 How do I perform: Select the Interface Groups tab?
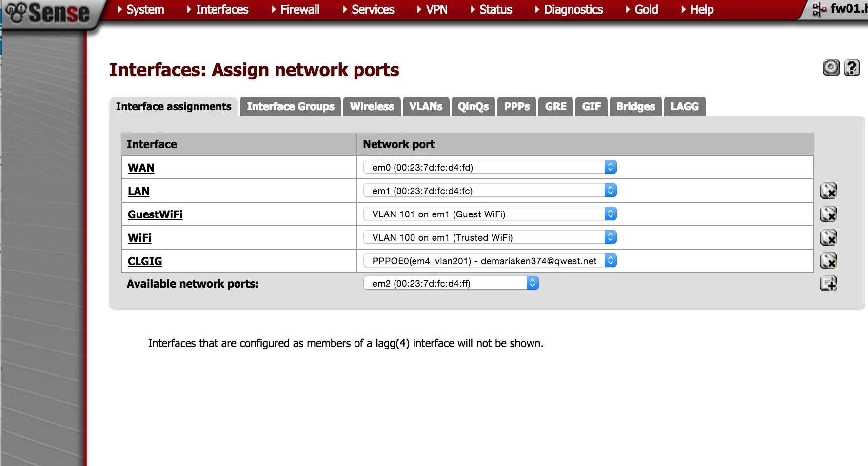(x=291, y=106)
